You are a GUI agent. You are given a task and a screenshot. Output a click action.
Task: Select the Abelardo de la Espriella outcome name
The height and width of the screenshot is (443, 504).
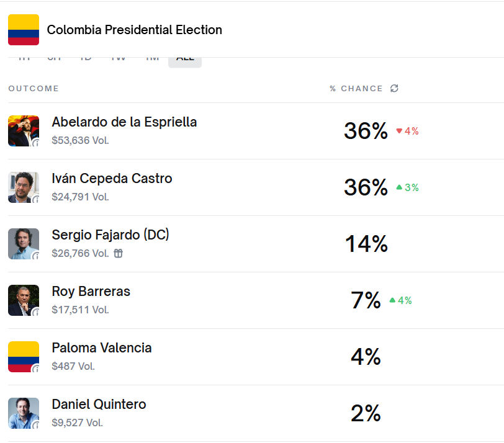click(x=124, y=122)
